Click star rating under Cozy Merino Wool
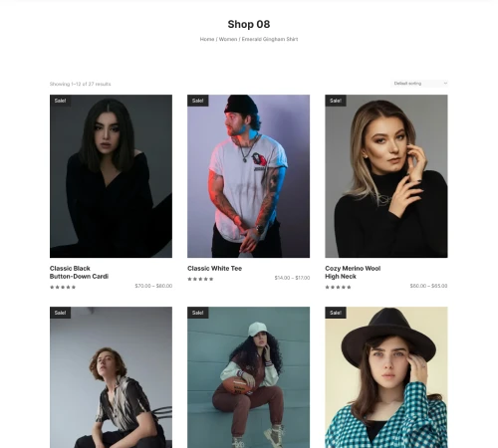The width and height of the screenshot is (498, 448). tap(338, 288)
